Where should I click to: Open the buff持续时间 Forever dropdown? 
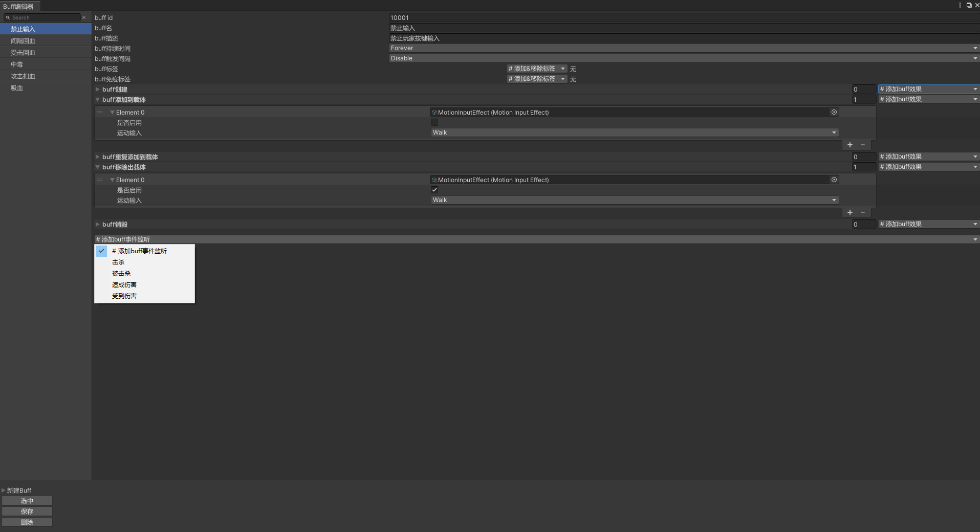click(x=684, y=48)
